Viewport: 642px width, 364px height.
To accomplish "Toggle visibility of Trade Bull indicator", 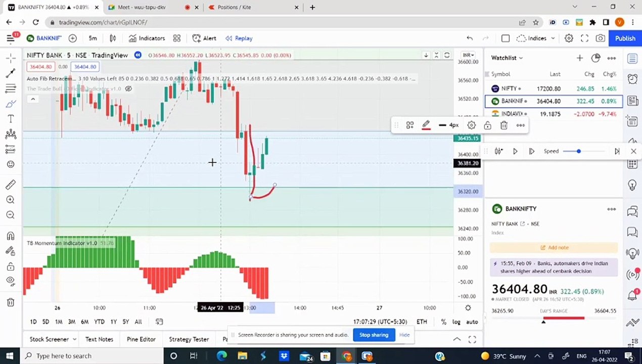I will pos(128,89).
